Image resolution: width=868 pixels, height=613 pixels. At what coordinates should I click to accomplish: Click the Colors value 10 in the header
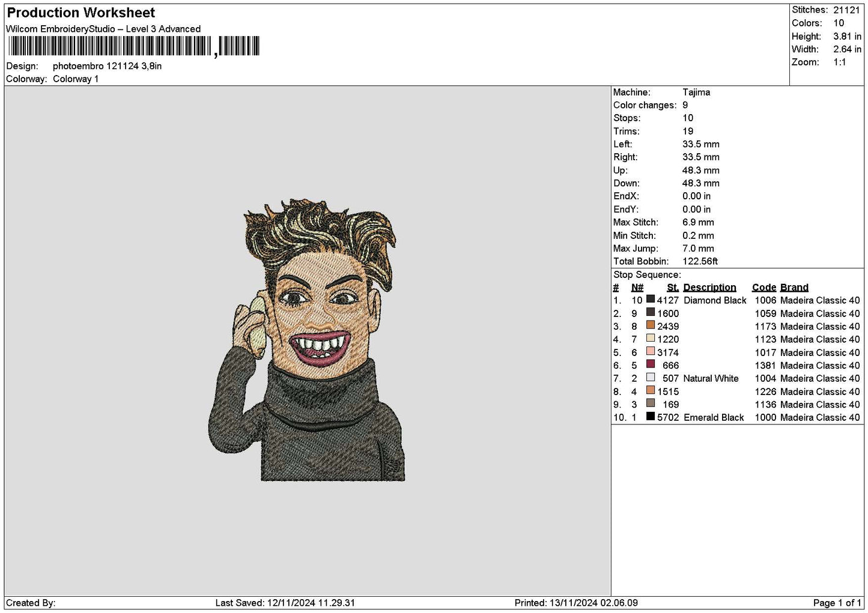click(x=839, y=23)
